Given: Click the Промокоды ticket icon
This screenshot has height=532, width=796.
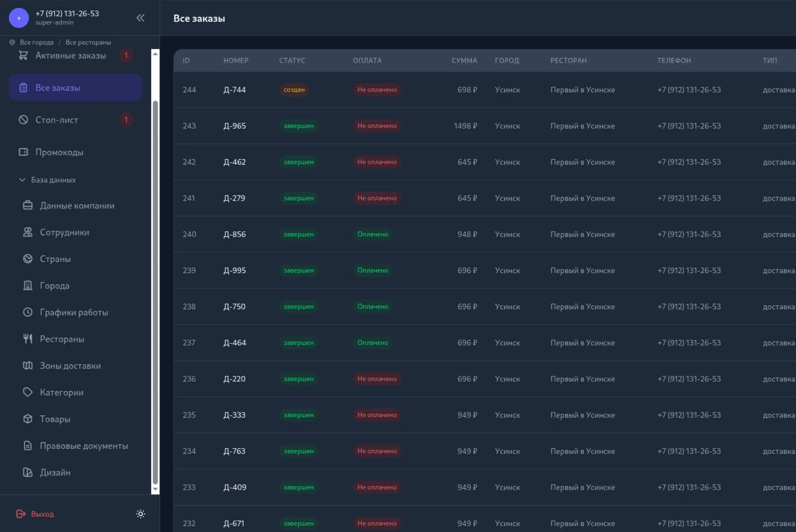Looking at the screenshot, I should (x=23, y=152).
